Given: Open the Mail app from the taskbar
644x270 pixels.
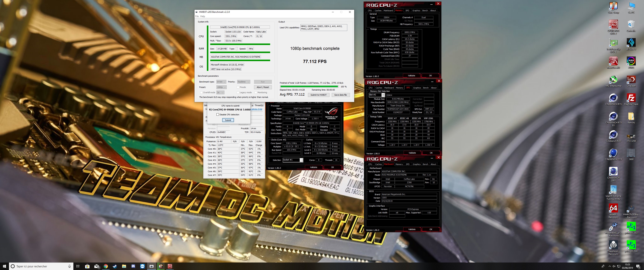Looking at the screenshot, I should 97,266.
